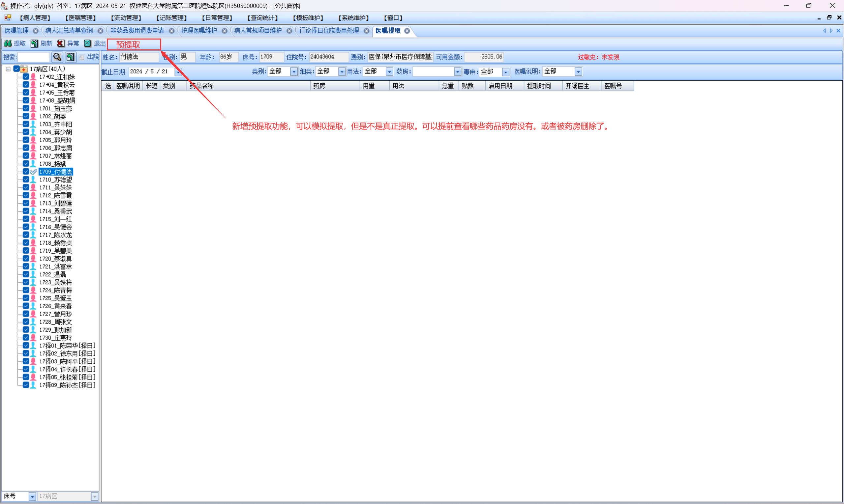Collapse the 17病区 tree node
The image size is (844, 504).
click(8, 69)
